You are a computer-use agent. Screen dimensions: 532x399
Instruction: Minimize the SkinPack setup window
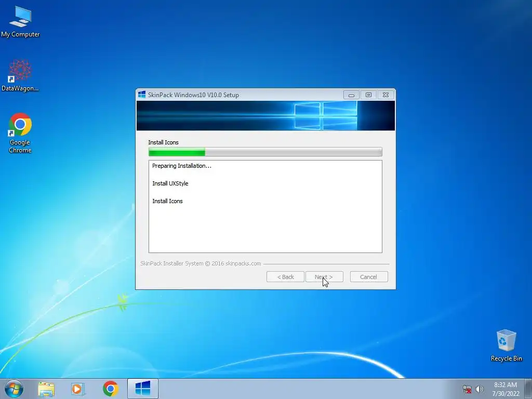351,95
